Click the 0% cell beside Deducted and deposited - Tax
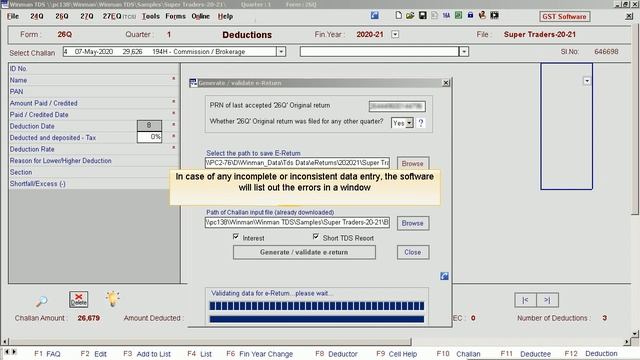The width and height of the screenshot is (640, 360). click(149, 137)
